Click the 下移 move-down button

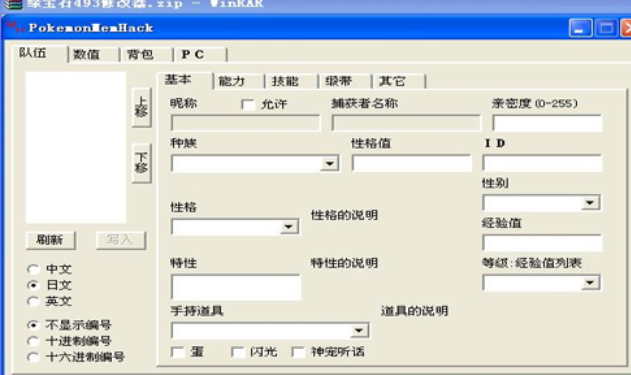(x=142, y=163)
